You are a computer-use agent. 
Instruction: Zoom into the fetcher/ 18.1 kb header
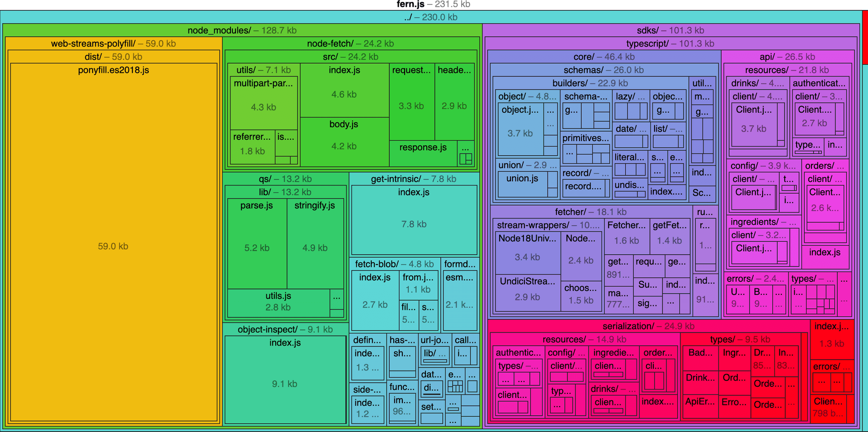point(590,212)
